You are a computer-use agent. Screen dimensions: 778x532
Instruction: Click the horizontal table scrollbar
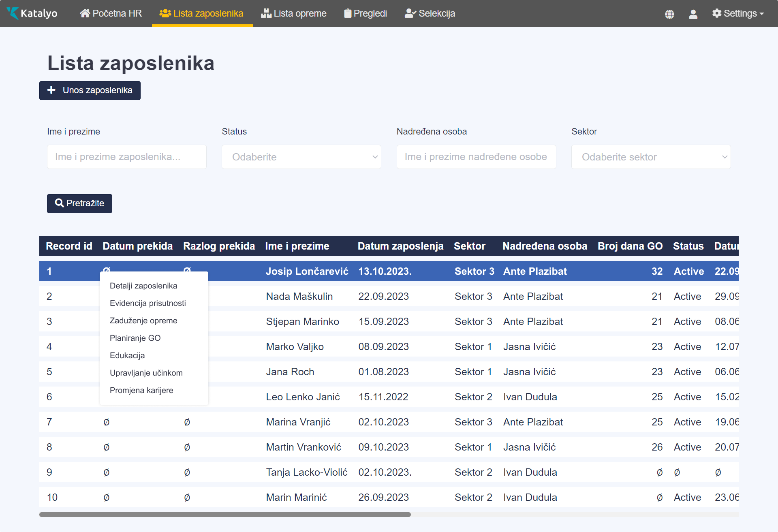(x=225, y=515)
